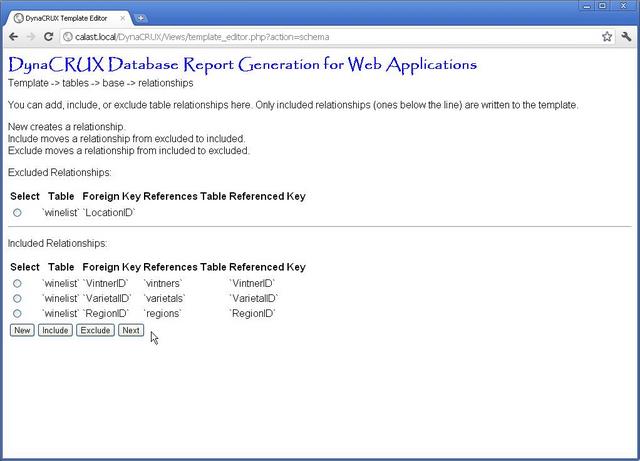Screen dimensions: 640x461
Task: Select the excluded LocationID relationship radio
Action: click(17, 213)
